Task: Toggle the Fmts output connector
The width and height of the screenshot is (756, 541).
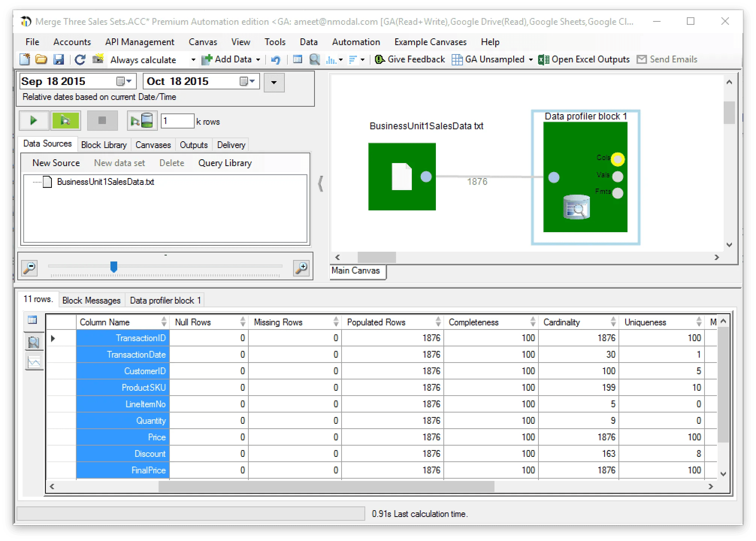Action: (x=617, y=193)
